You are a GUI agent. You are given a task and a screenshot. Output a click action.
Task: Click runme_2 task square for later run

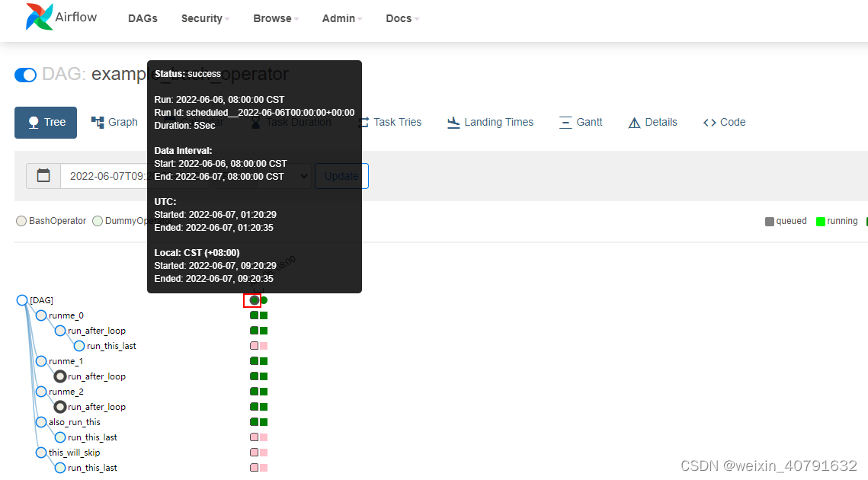click(264, 392)
